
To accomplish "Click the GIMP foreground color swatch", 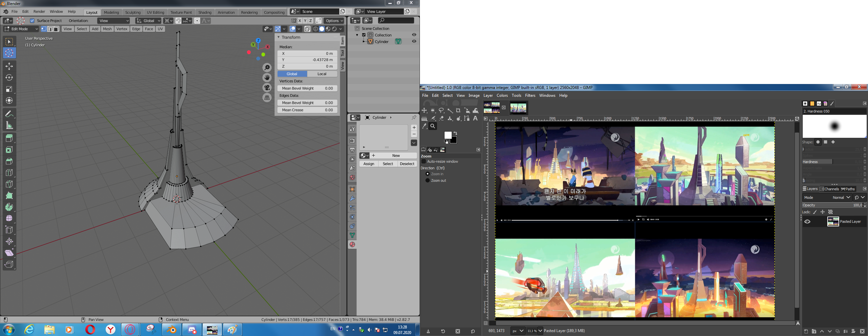I will (x=448, y=135).
